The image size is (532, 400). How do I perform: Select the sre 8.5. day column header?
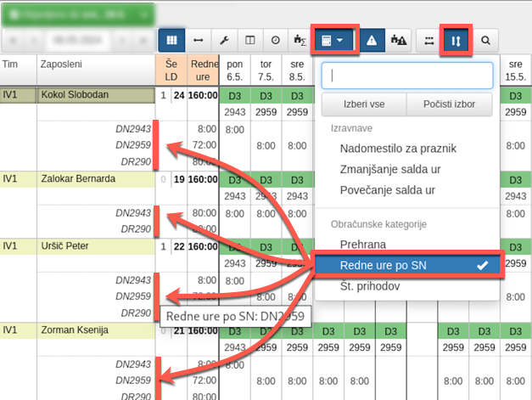click(297, 70)
